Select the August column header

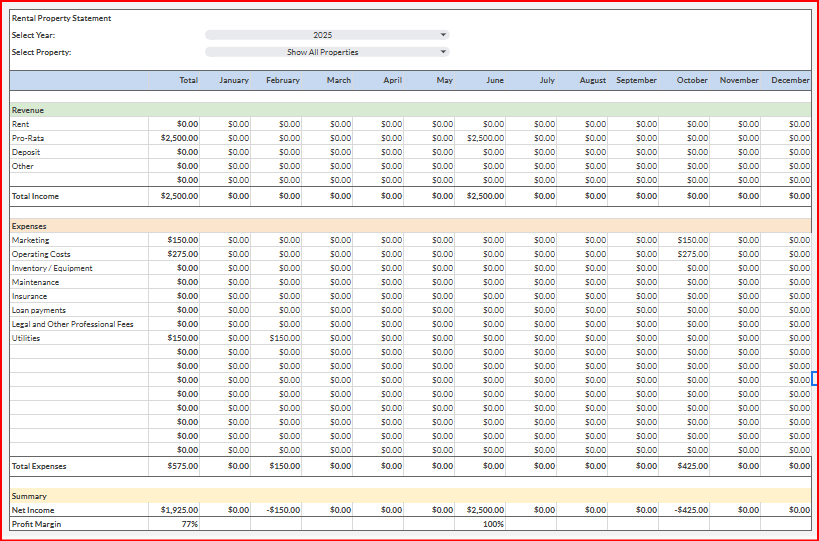(582, 80)
